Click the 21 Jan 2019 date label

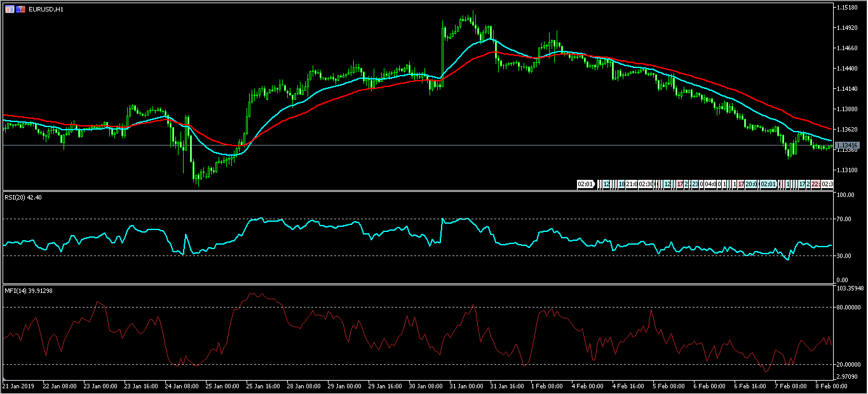[x=18, y=386]
